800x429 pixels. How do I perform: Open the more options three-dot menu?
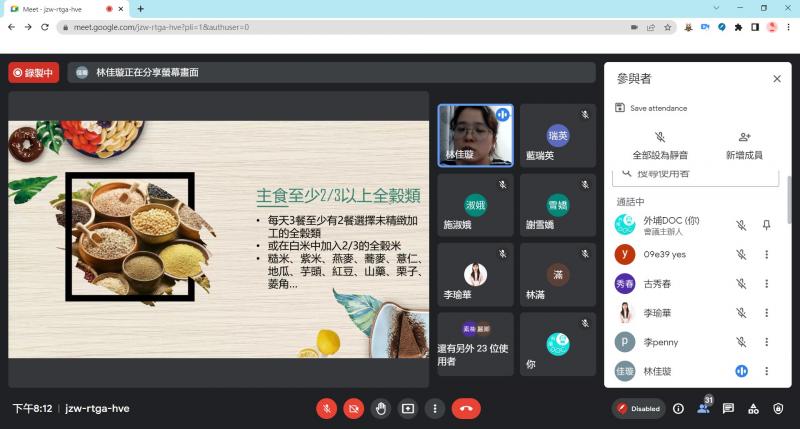434,408
